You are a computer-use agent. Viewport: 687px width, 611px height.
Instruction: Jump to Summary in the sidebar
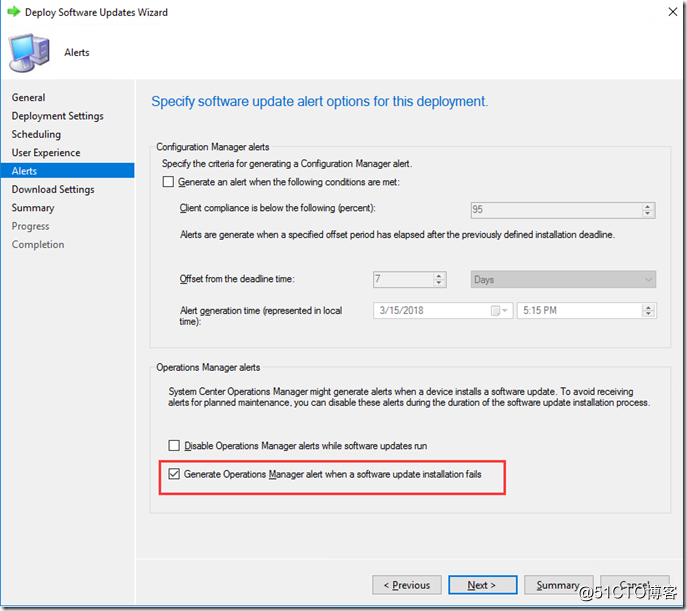click(x=33, y=208)
